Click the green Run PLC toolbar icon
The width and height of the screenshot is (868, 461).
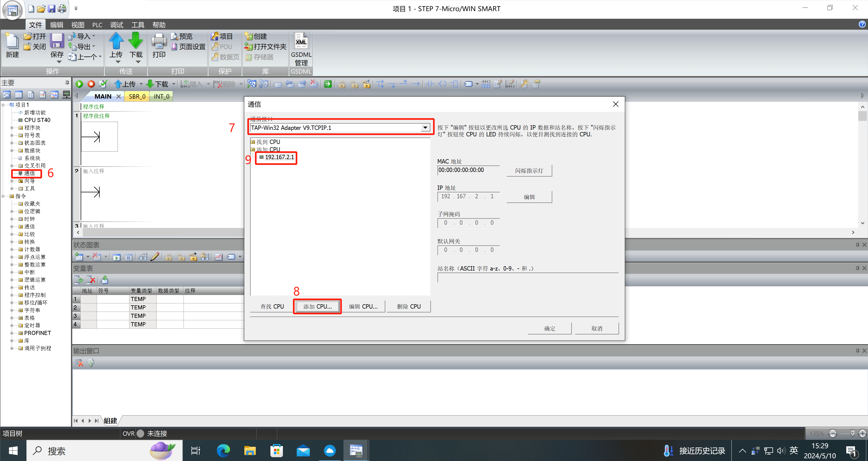click(x=80, y=84)
